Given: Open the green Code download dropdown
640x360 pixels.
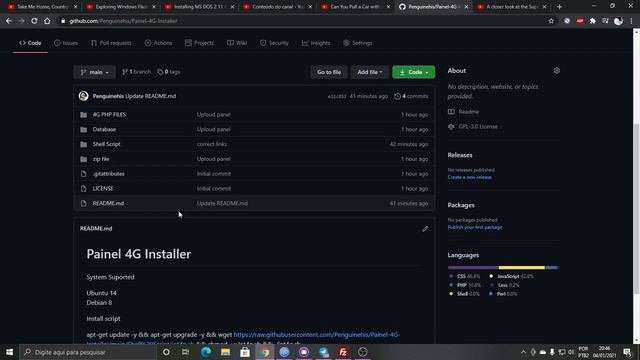Looking at the screenshot, I should 413,72.
